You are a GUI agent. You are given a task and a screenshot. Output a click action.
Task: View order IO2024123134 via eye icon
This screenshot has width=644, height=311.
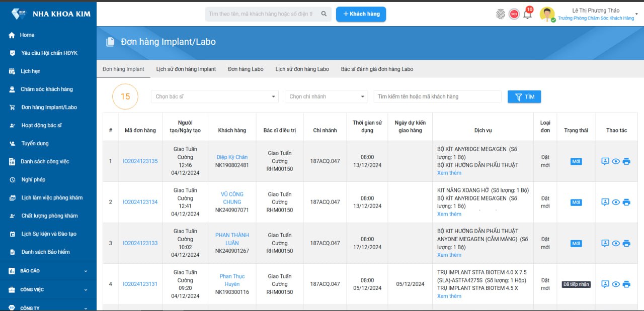(x=616, y=202)
